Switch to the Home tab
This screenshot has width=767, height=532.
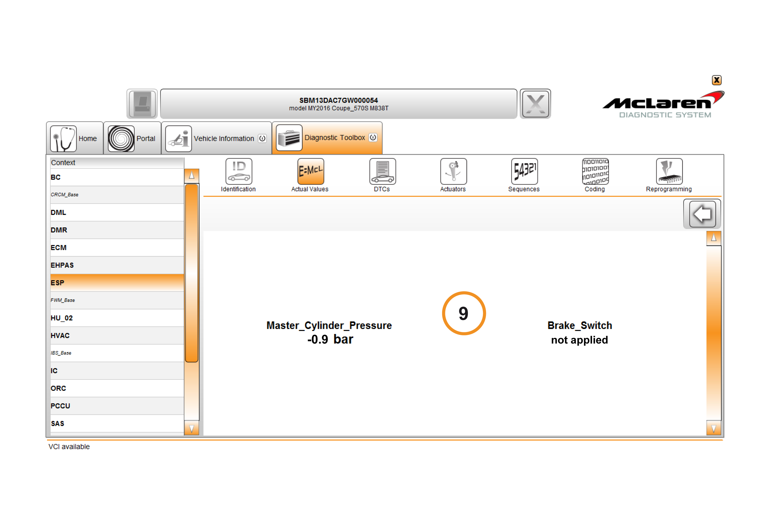[75, 138]
